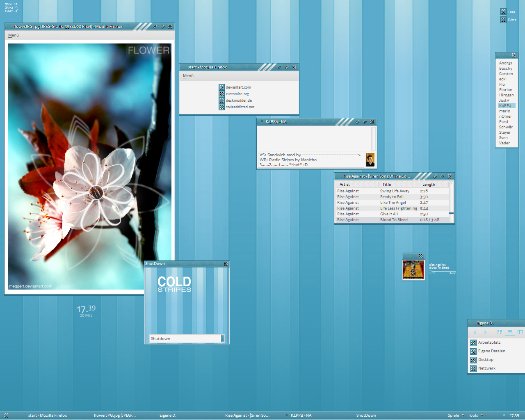The width and height of the screenshot is (525, 420).
Task: Open the Spiele desktop icon
Action: point(503,19)
